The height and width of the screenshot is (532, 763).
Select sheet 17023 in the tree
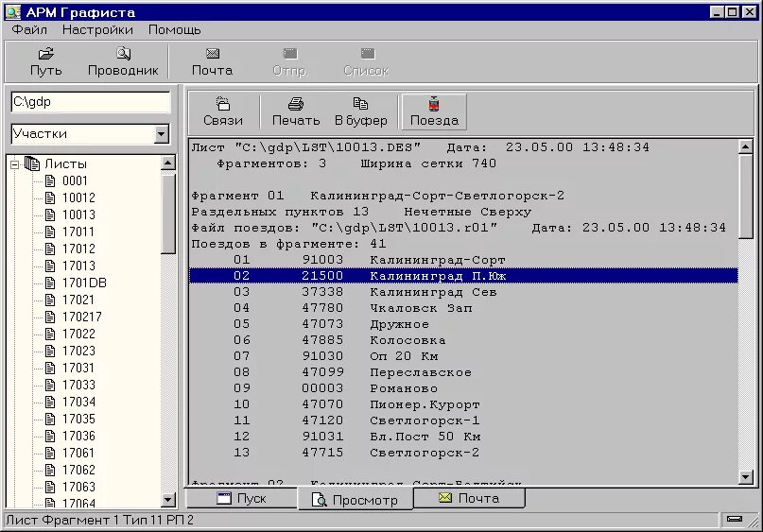78,352
